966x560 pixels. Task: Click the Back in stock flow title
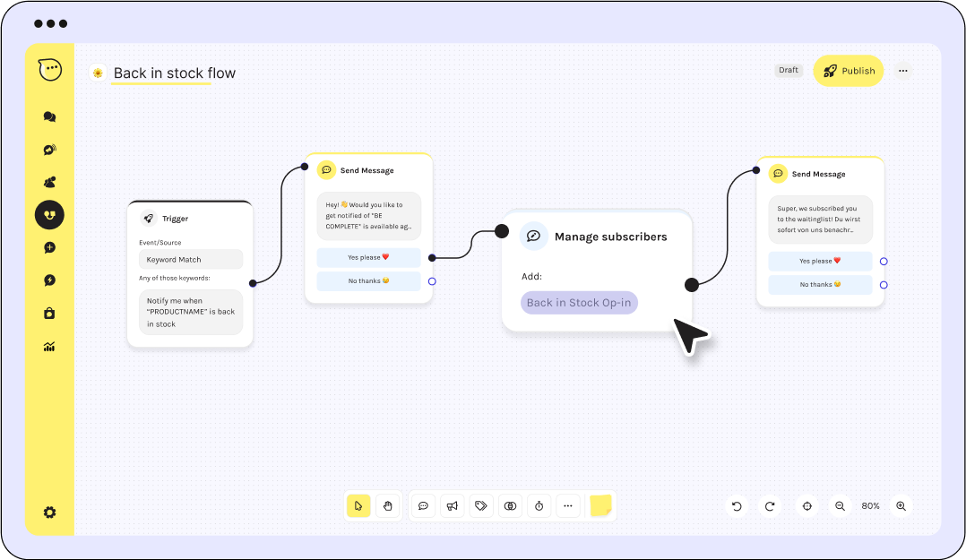pos(174,73)
